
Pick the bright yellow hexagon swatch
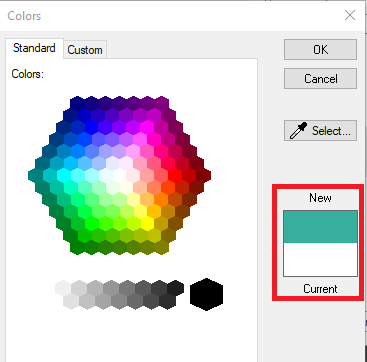click(x=147, y=223)
